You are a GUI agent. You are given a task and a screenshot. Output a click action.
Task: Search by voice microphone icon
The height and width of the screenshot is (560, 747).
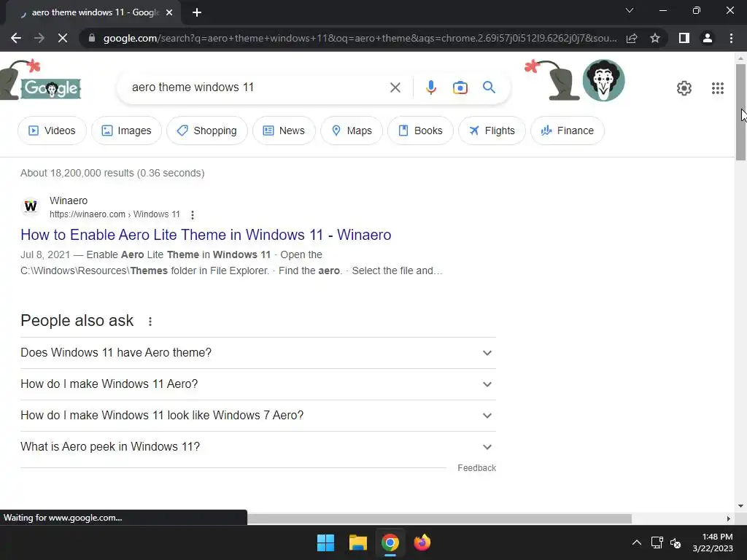tap(430, 87)
